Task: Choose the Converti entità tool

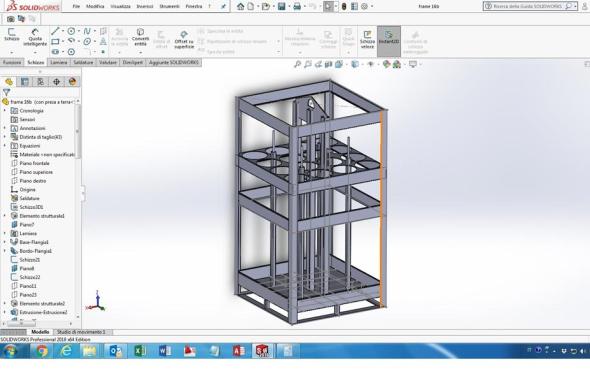Action: [140, 37]
